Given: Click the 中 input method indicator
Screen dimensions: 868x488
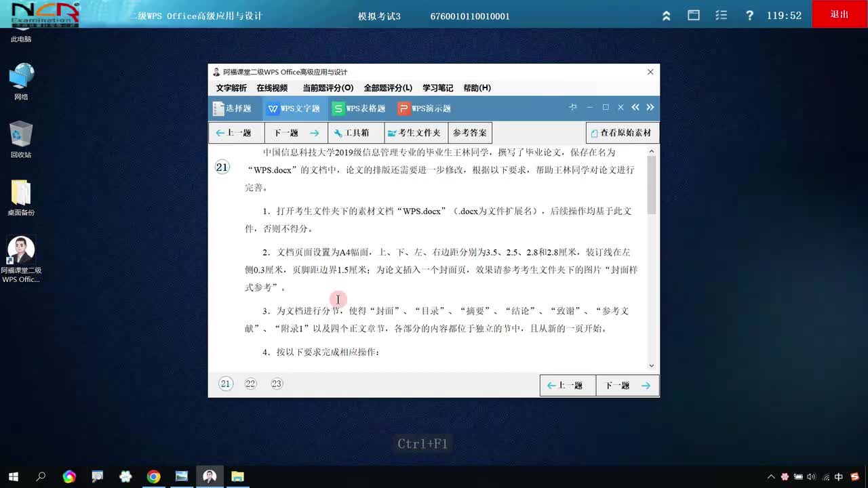Looking at the screenshot, I should click(x=839, y=476).
